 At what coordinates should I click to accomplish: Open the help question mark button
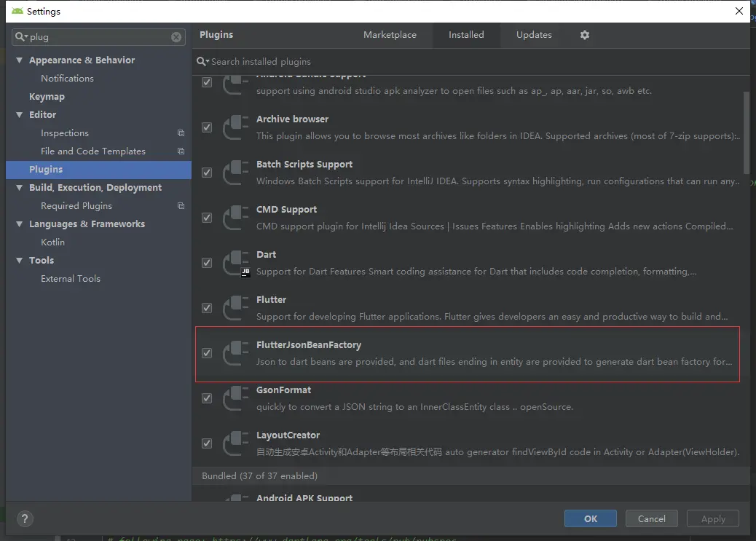coord(25,519)
